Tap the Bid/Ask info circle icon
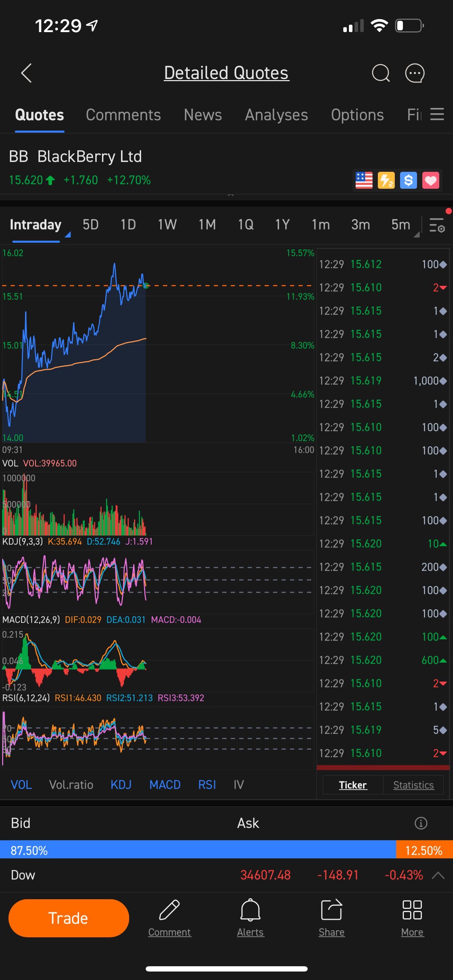This screenshot has width=453, height=980. coord(421,823)
